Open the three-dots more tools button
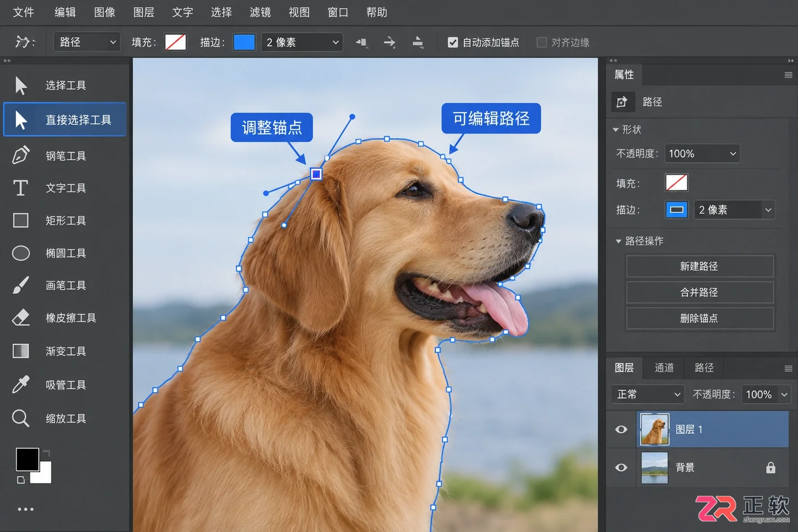The image size is (798, 532). [x=25, y=509]
